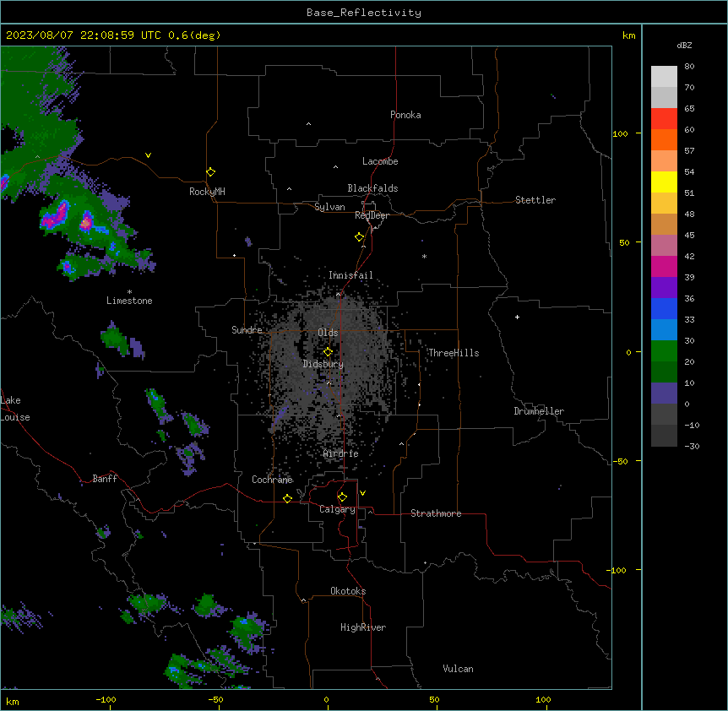Click the Olds label
728x711 pixels.
(328, 333)
